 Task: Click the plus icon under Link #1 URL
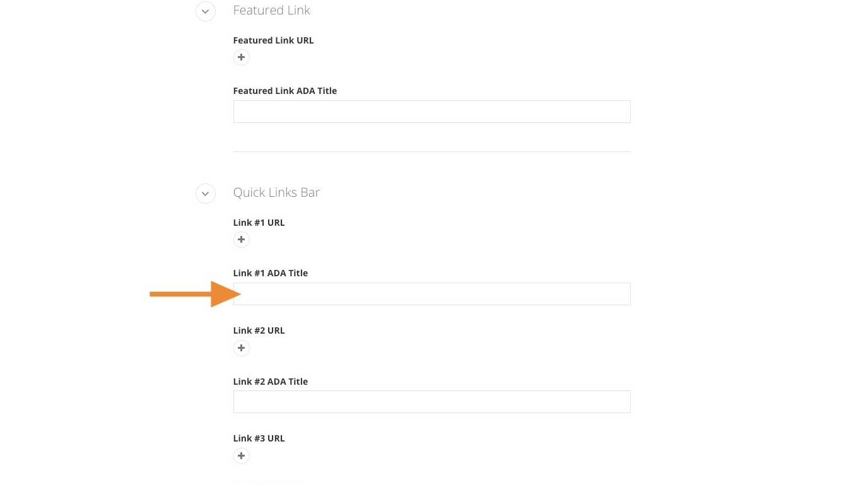click(x=241, y=240)
